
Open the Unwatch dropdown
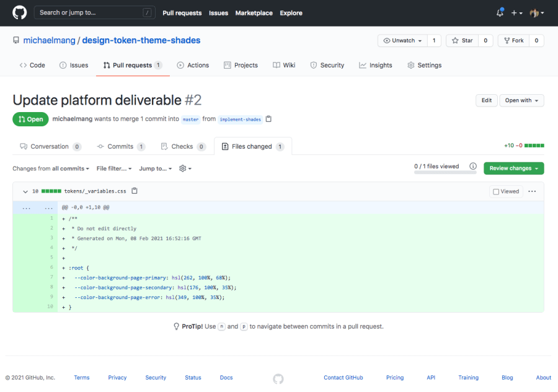coord(402,40)
